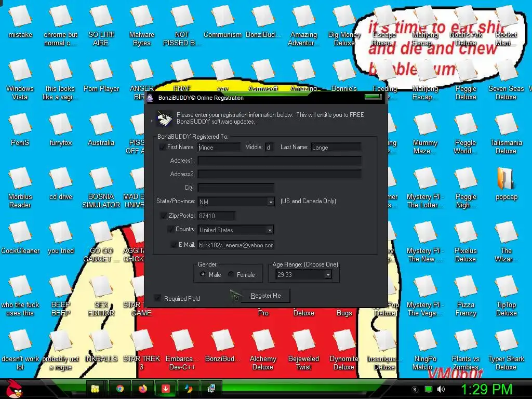Select the 'Pixelus Deluxe' desktop icon

[x=465, y=242]
